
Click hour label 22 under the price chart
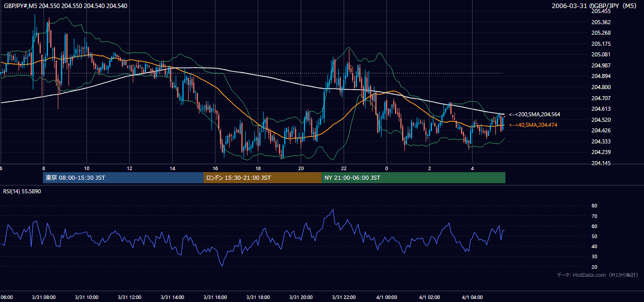click(344, 168)
